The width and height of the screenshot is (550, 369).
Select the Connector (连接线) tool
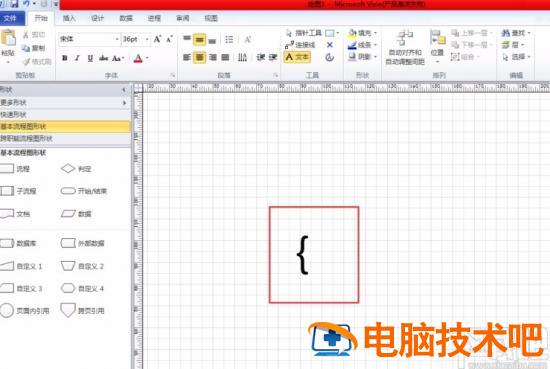pyautogui.click(x=300, y=45)
